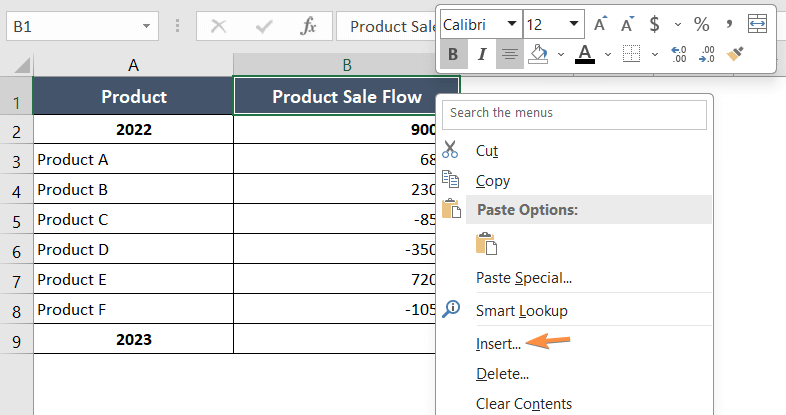Click the Paste Options header icon
This screenshot has width=786, height=415.
(451, 209)
